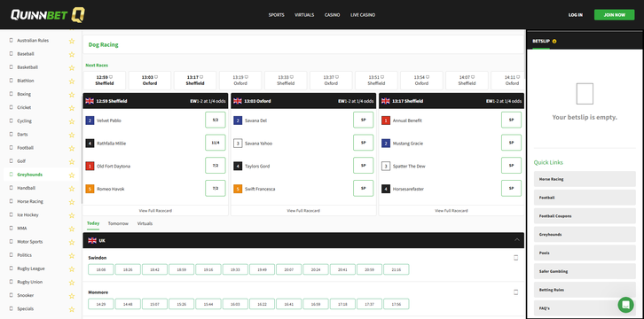644x319 pixels.
Task: Click the Rugby League star icon
Action: pos(72,269)
